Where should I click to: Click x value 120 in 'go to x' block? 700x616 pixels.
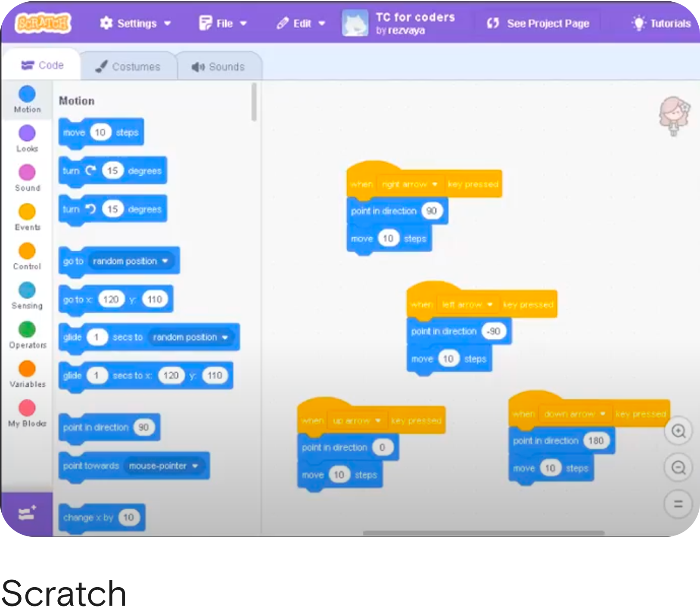(x=111, y=299)
